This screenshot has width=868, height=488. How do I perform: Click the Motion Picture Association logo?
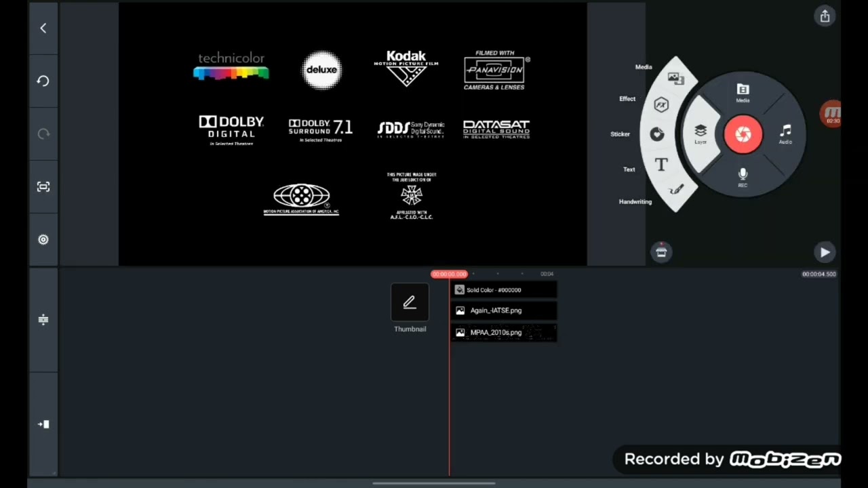[301, 199]
